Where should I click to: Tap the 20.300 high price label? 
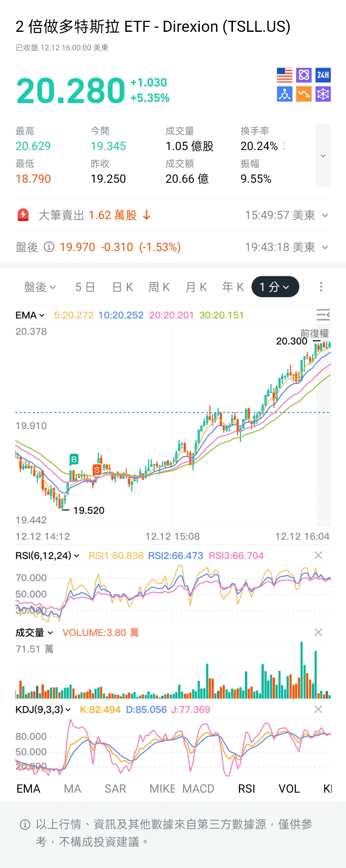pos(292,341)
